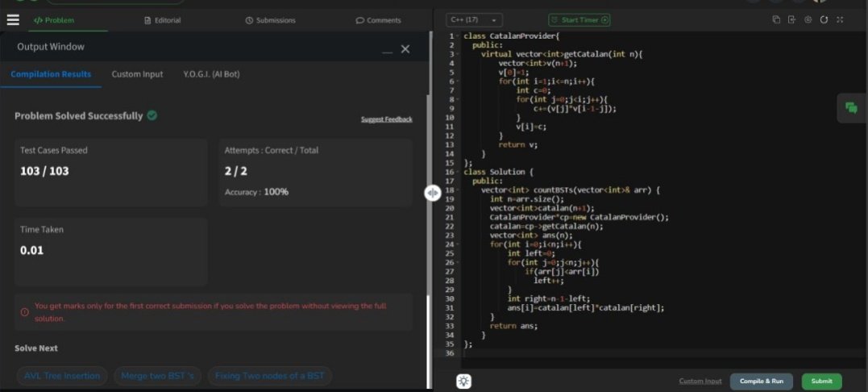Toggle fullscreen editor icon

(840, 19)
